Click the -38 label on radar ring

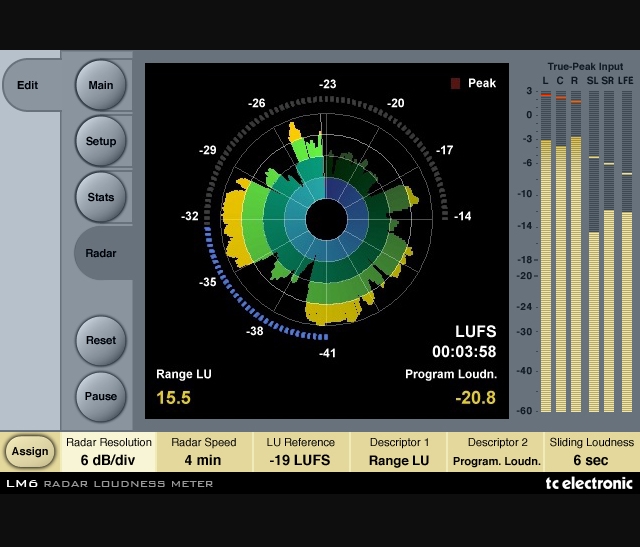coord(255,331)
